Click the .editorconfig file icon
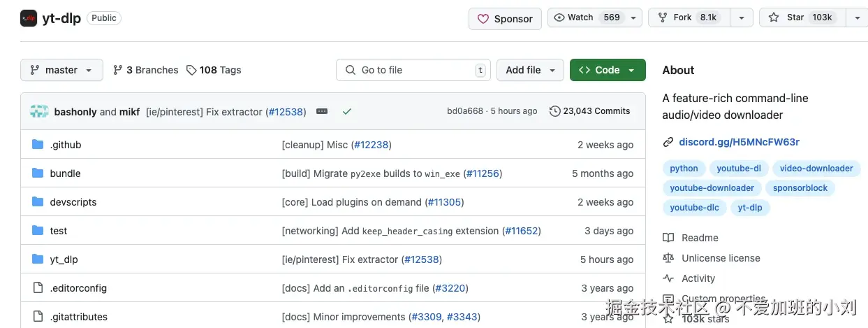 click(x=38, y=288)
